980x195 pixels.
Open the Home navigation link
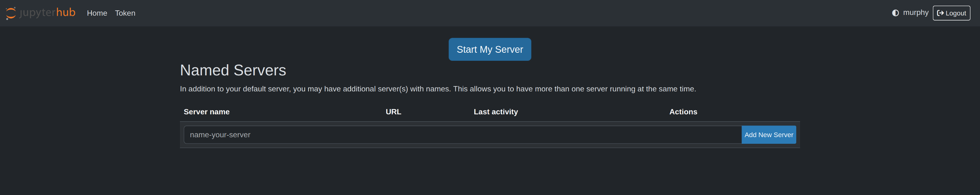(97, 13)
